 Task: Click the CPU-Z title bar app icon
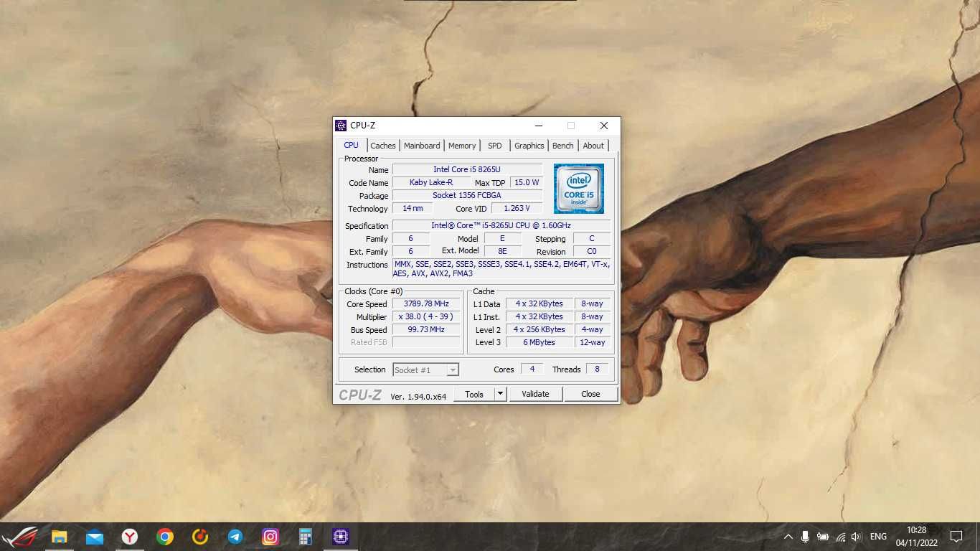(341, 126)
